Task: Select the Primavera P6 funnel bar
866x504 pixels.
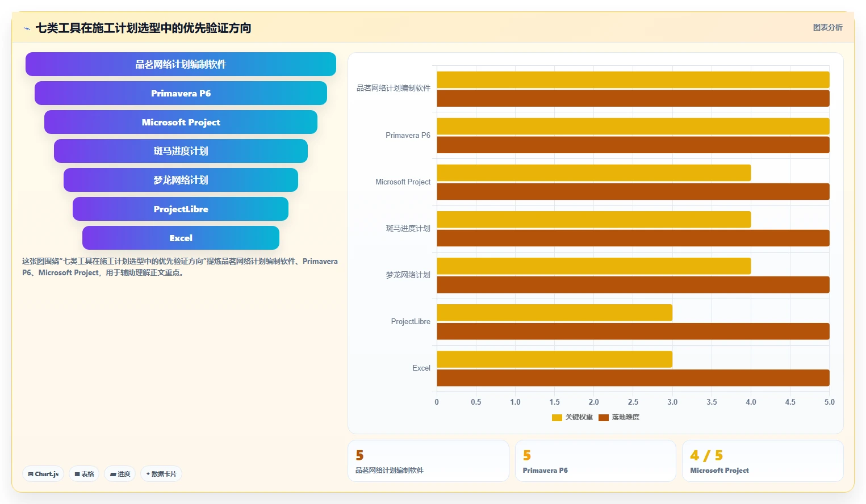Action: [181, 93]
